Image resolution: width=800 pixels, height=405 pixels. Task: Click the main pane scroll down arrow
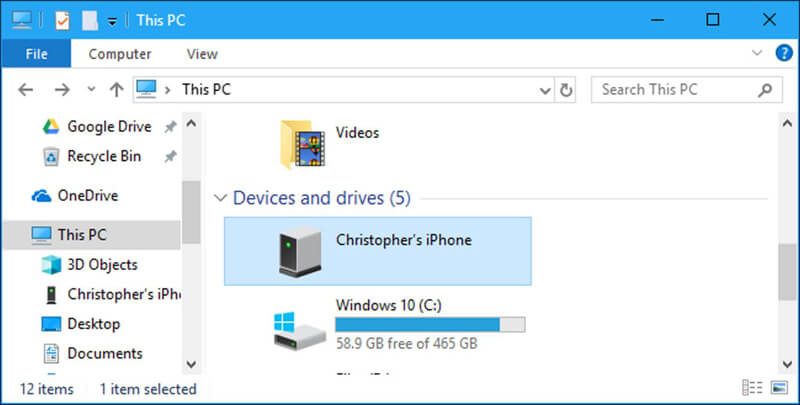(x=787, y=364)
